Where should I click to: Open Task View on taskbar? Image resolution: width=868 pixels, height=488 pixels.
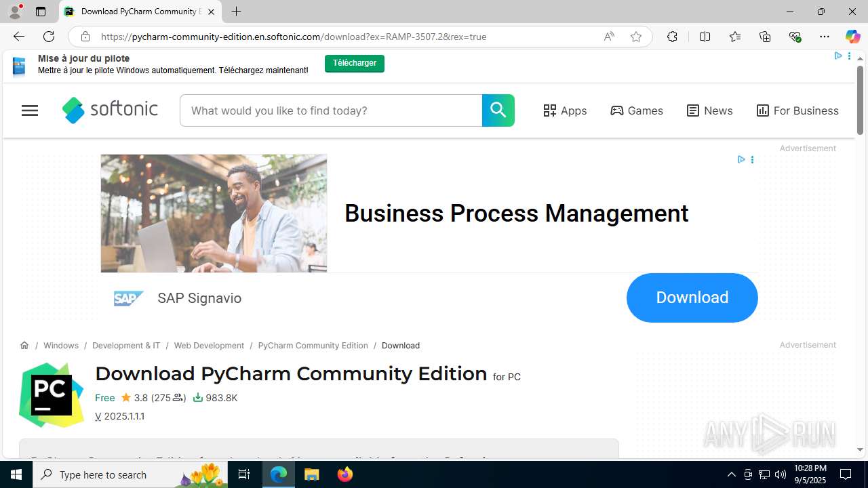pos(244,474)
